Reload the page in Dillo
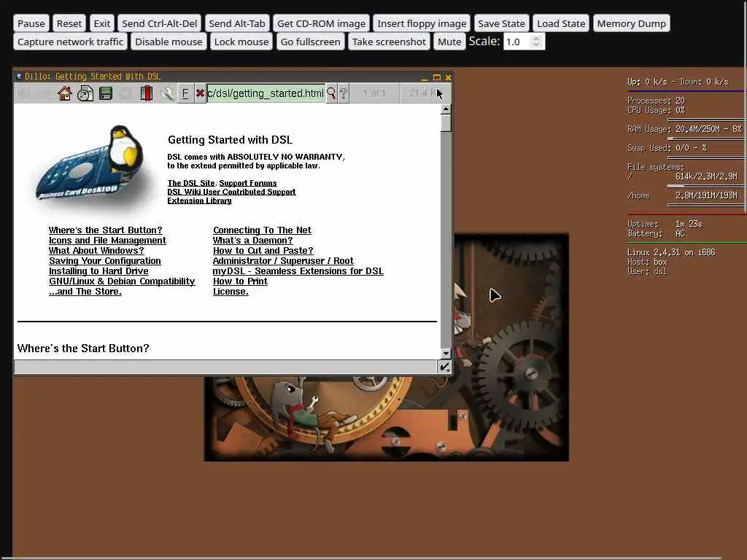Screen dimensions: 747x560 pyautogui.click(x=85, y=93)
